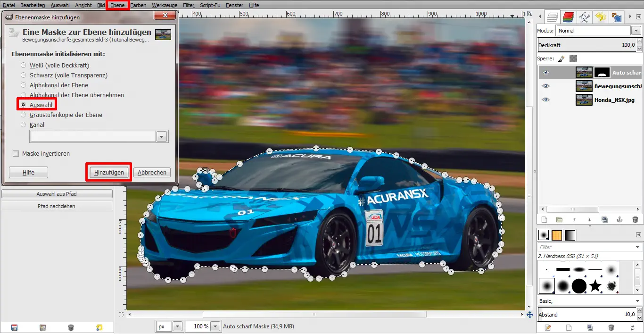Click the delete layer trash icon

pyautogui.click(x=635, y=219)
